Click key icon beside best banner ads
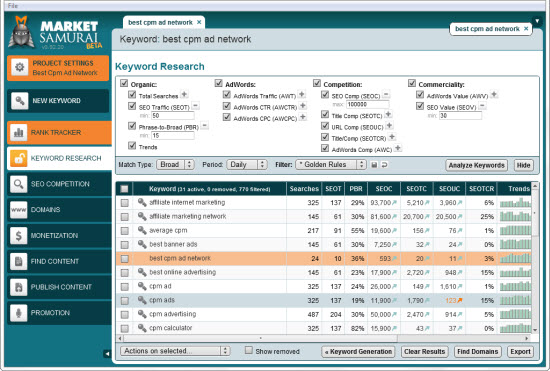 142,244
